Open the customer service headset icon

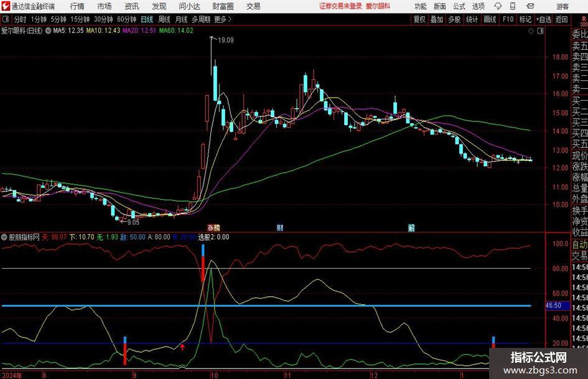pyautogui.click(x=498, y=6)
